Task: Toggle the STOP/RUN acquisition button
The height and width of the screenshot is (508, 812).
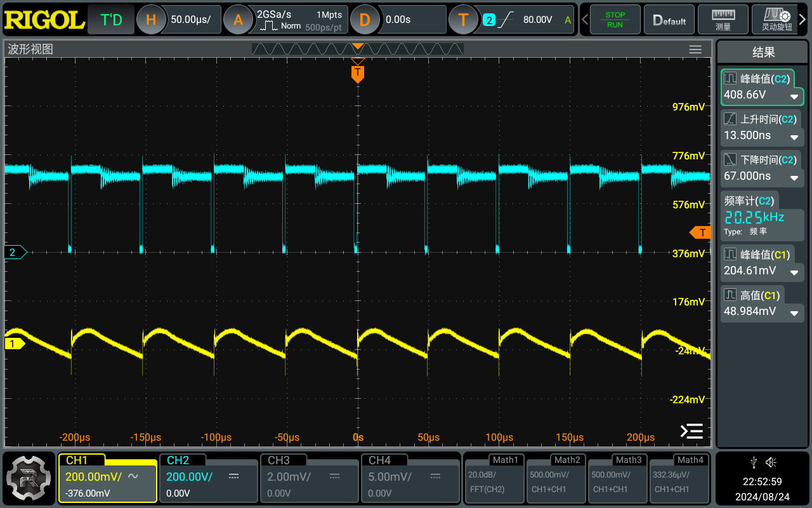Action: (615, 20)
